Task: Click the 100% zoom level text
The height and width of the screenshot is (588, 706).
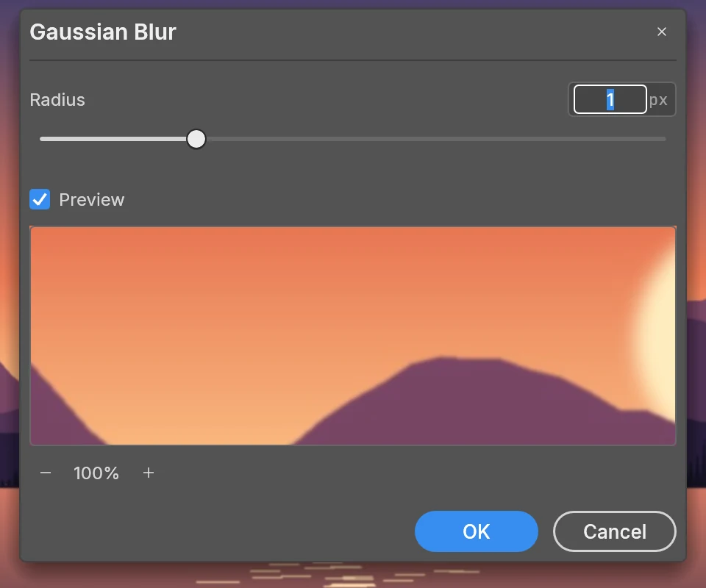Action: [96, 473]
